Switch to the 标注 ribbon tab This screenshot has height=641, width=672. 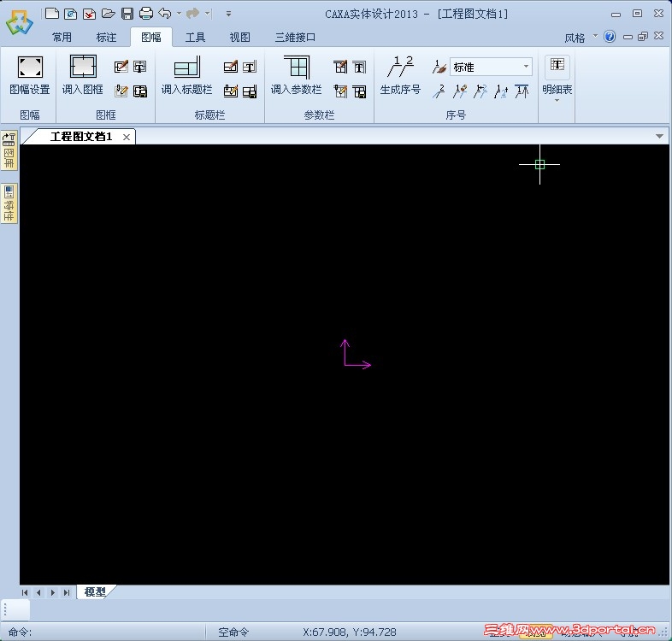pos(106,38)
